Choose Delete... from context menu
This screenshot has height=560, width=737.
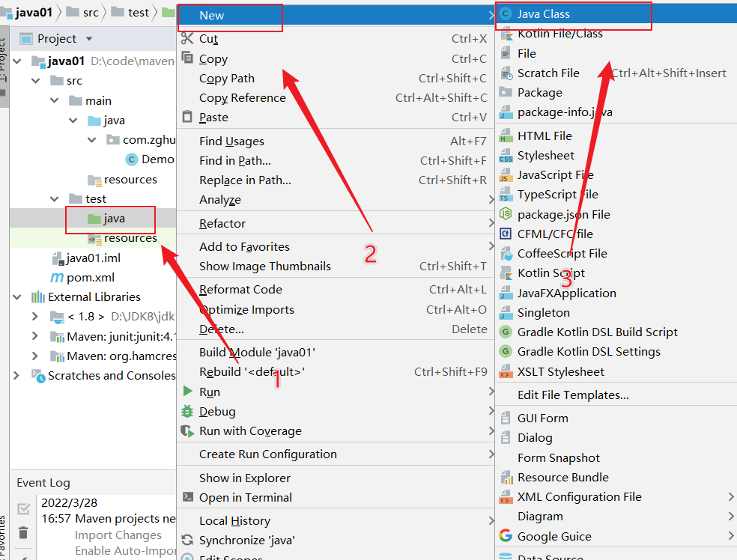point(336,329)
